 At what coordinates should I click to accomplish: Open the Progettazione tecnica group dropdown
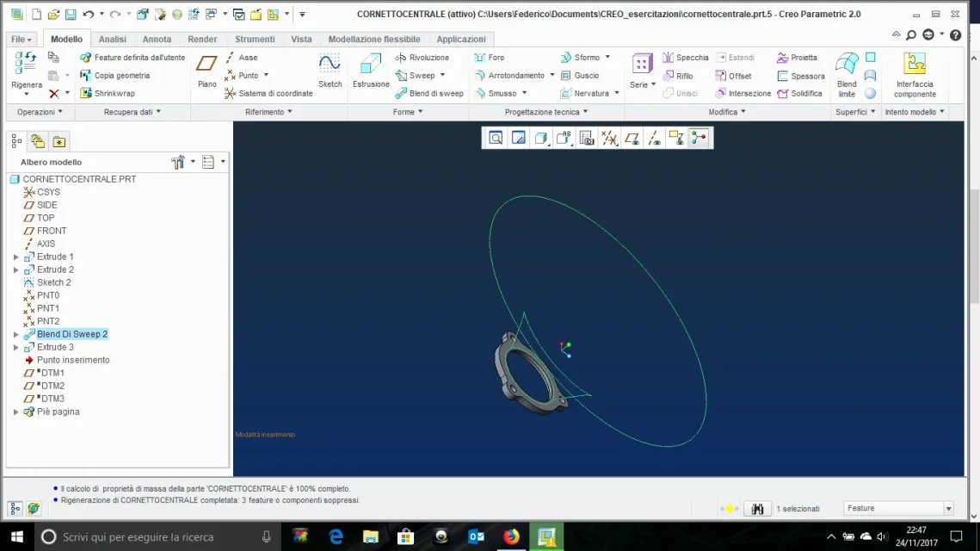[546, 112]
